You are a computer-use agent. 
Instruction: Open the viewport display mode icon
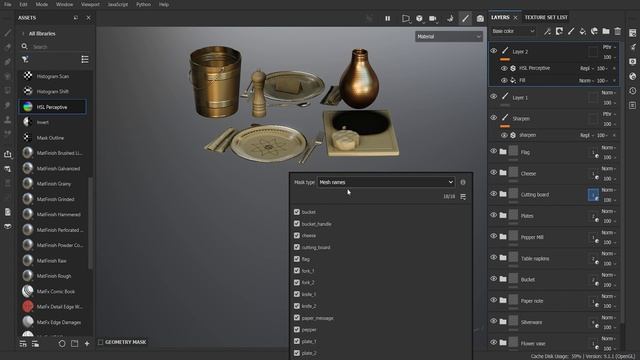pos(406,18)
